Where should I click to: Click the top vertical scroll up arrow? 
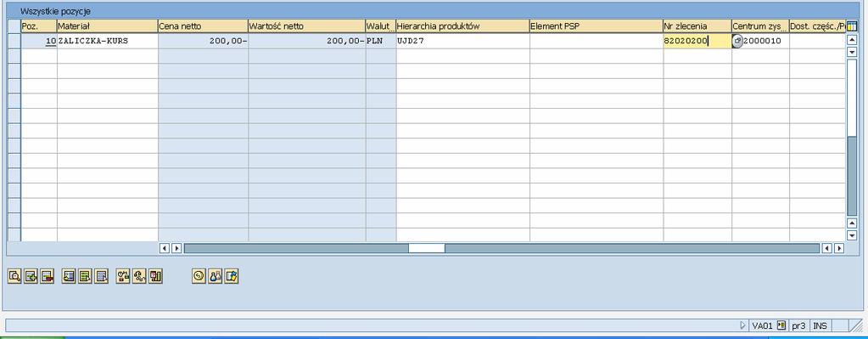(852, 39)
